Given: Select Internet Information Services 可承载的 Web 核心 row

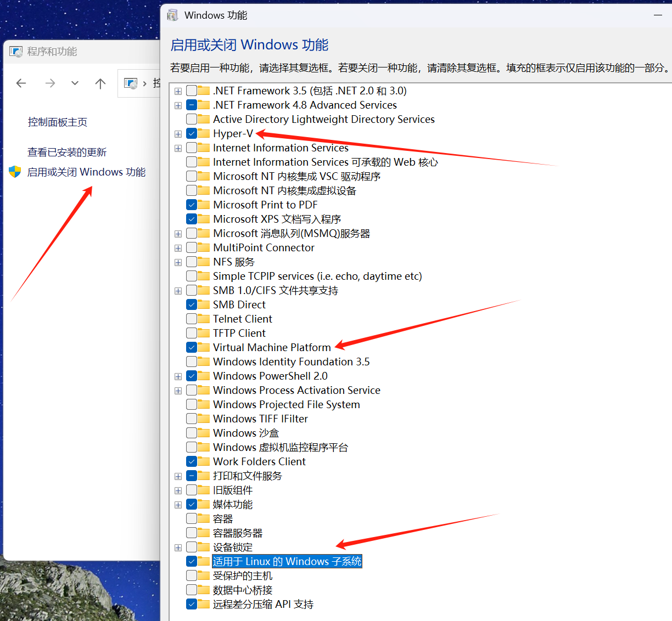Looking at the screenshot, I should coord(326,162).
